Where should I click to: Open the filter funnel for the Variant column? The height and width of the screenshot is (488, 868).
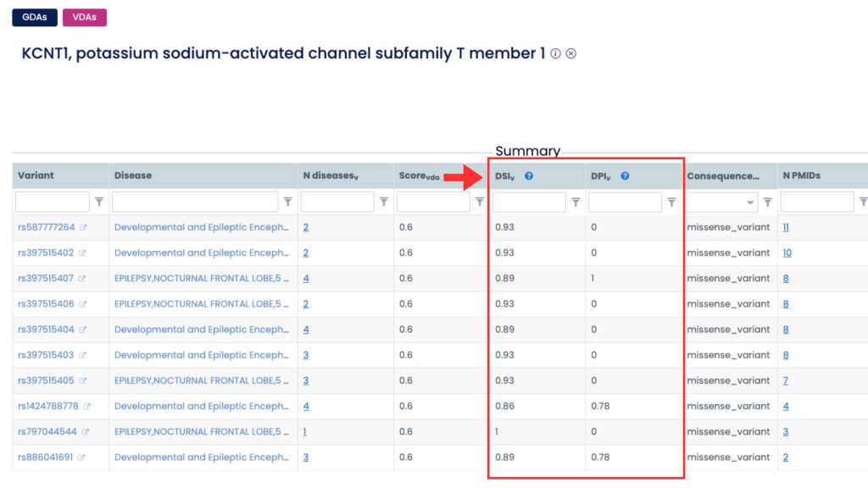99,202
